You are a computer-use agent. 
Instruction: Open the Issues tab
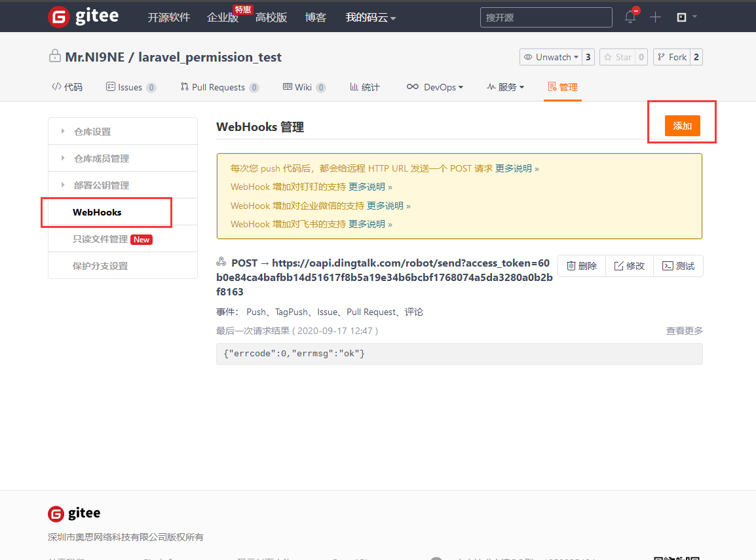130,87
